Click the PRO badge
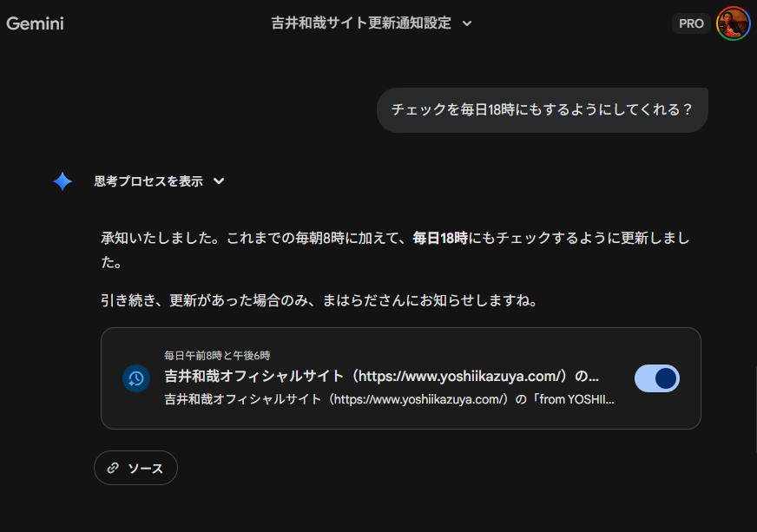Image resolution: width=757 pixels, height=532 pixels. click(691, 23)
